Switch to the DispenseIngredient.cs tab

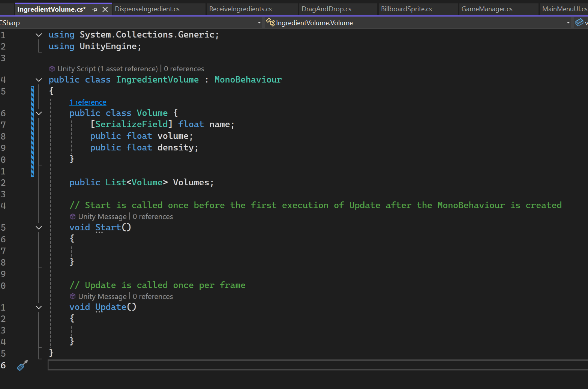[x=147, y=9]
